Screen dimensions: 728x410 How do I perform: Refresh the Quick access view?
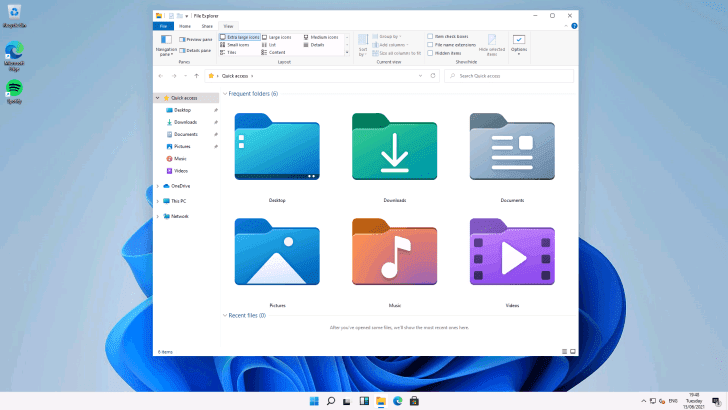433,76
